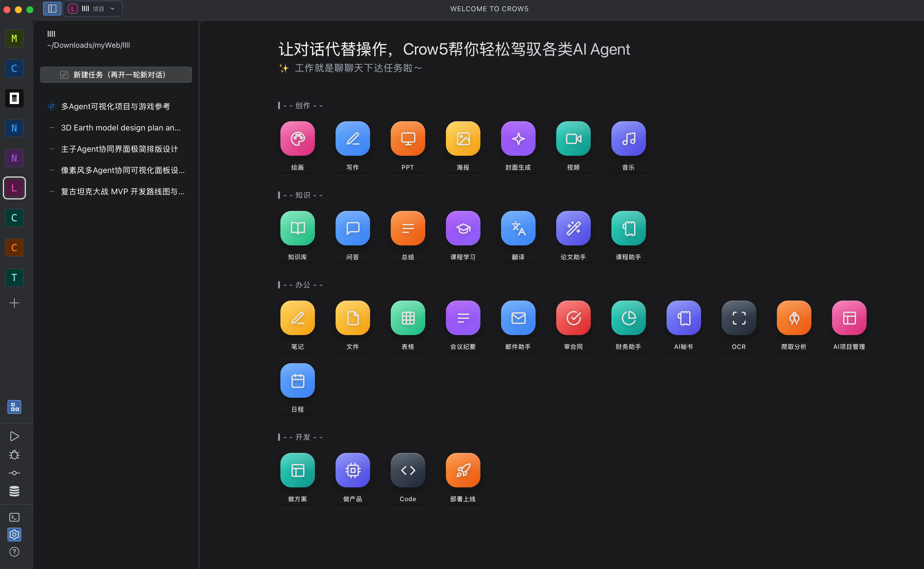Select the black square-icon project
Image resolution: width=924 pixels, height=569 pixels.
point(14,98)
